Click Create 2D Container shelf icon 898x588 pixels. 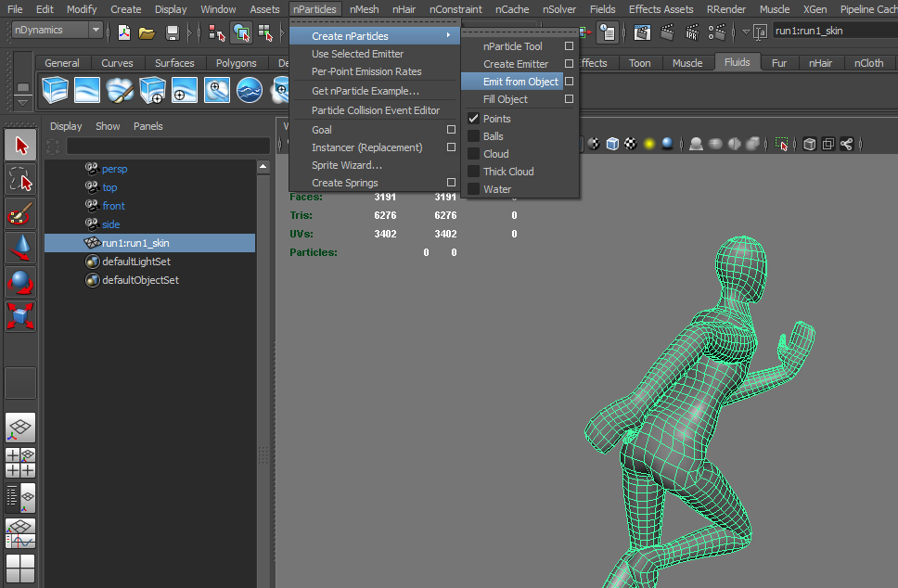(87, 91)
